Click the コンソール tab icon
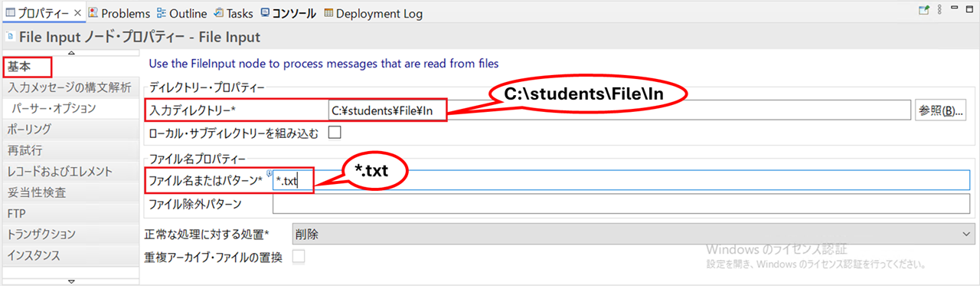 click(x=265, y=13)
